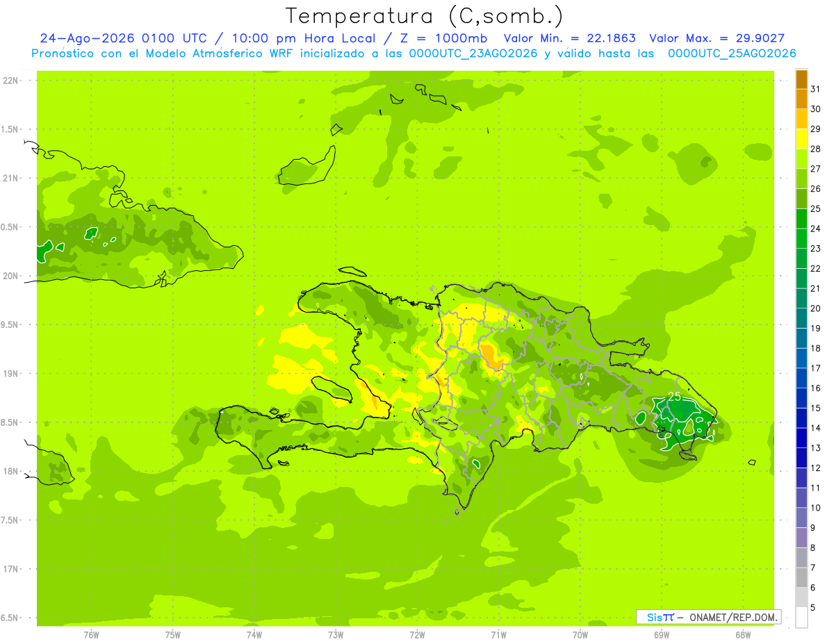Click the white '25' contour label on the map
Viewport: 834px width, 644px height.
674,396
